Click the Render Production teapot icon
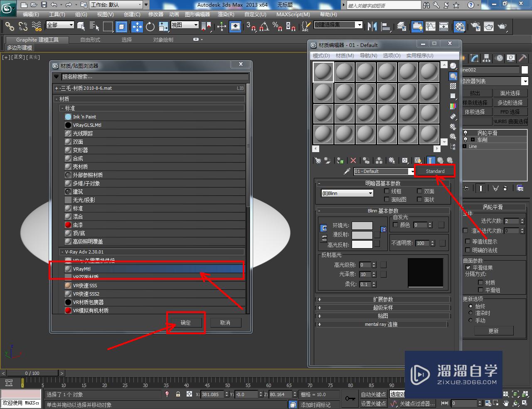This screenshot has height=409, width=532. click(502, 27)
